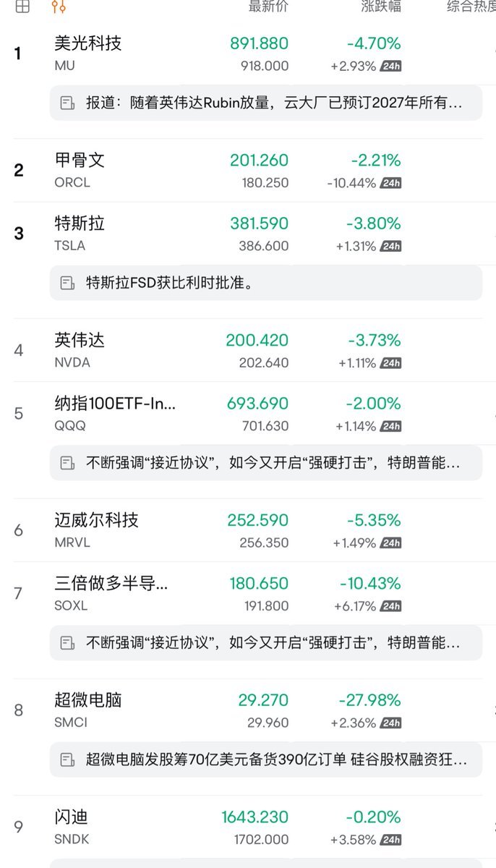Image resolution: width=496 pixels, height=868 pixels.
Task: Open 甲骨文 ORCL stock row
Action: 248,171
